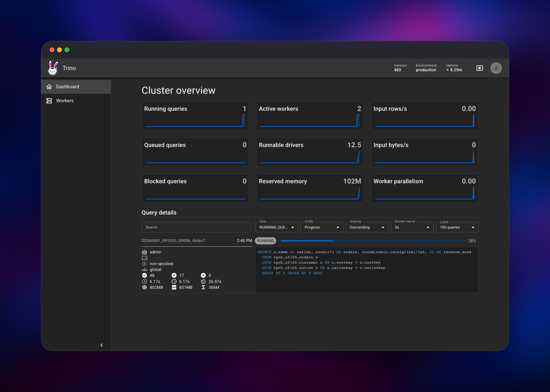Image resolution: width=550 pixels, height=392 pixels.
Task: Click the wall time icon beside first 6.17s
Action: (x=144, y=282)
